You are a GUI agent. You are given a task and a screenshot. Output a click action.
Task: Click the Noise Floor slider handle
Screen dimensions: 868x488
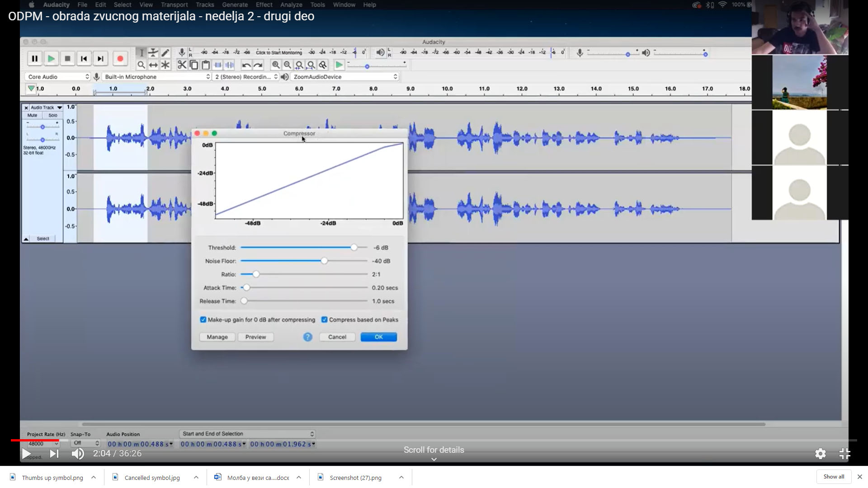pyautogui.click(x=324, y=261)
